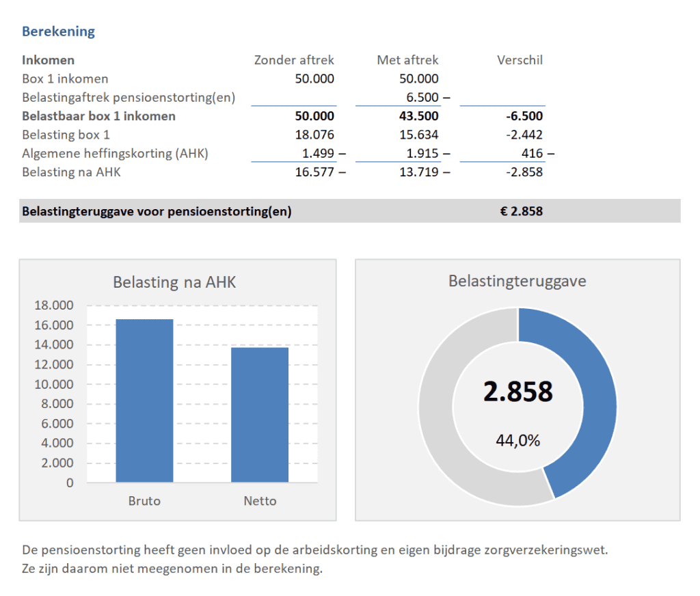Click the -6.500 value in Verschil column

(x=525, y=116)
